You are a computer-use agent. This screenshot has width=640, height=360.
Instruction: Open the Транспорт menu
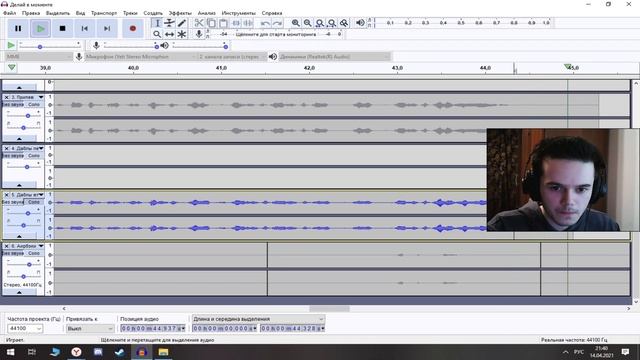(x=104, y=13)
